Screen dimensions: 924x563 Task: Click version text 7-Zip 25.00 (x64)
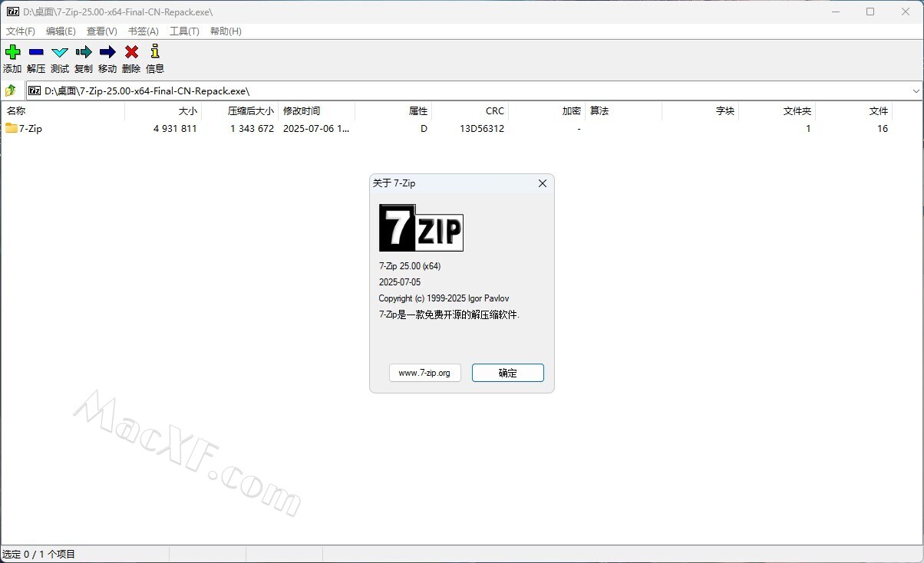(x=410, y=266)
